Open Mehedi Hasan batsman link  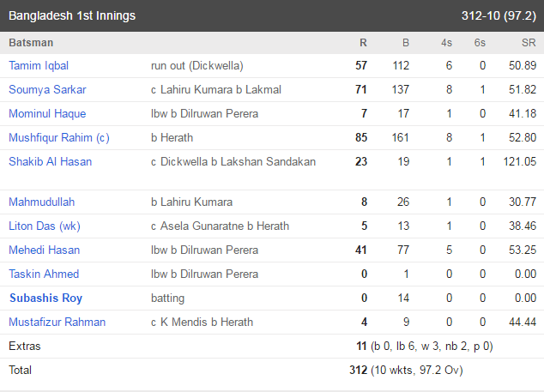tap(45, 250)
